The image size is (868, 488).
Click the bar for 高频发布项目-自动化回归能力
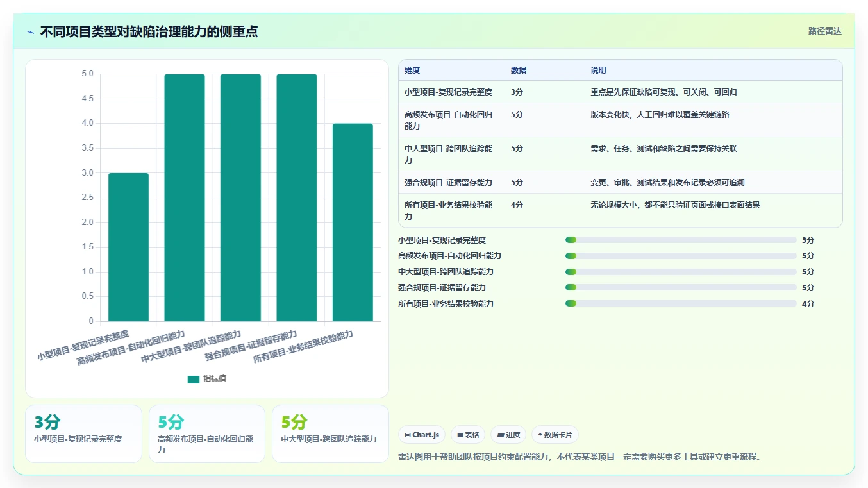[x=185, y=198]
